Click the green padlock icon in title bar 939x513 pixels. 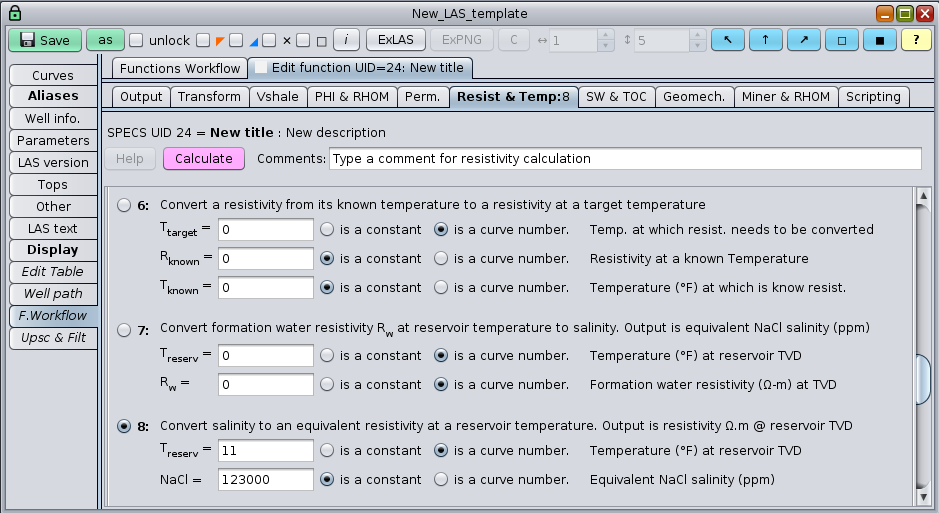click(x=15, y=13)
